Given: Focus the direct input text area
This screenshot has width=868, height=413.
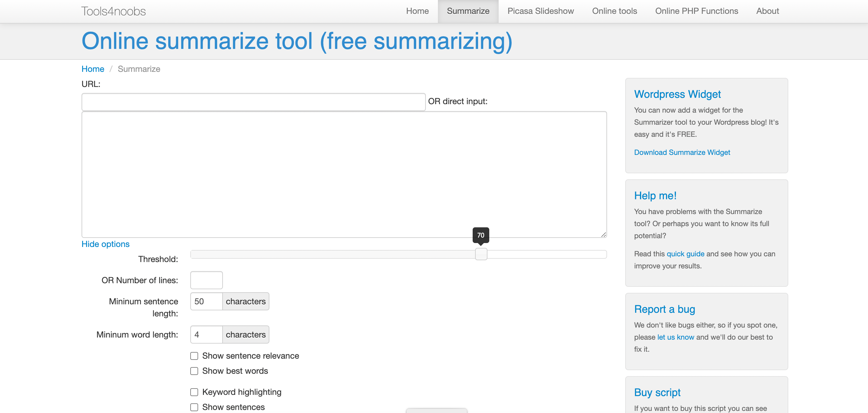Looking at the screenshot, I should pos(344,174).
